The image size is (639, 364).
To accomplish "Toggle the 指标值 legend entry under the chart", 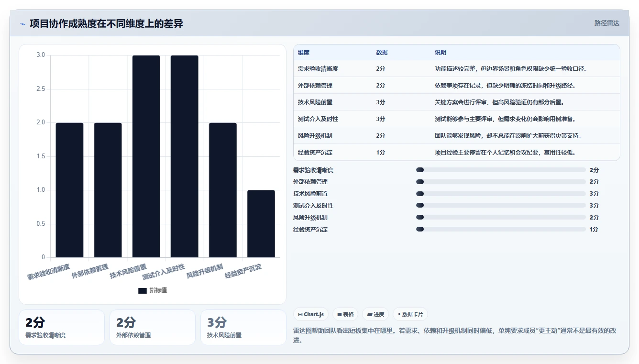I will pos(153,290).
